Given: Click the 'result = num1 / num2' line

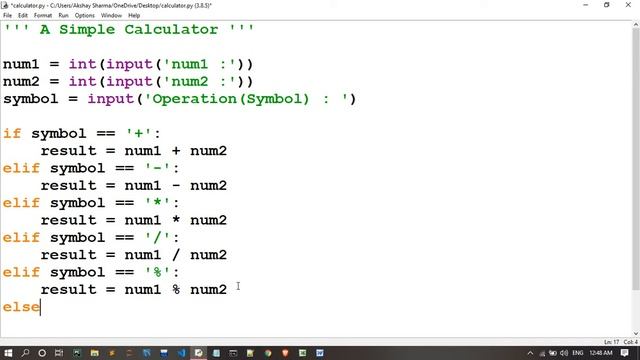Looking at the screenshot, I should click(133, 255).
